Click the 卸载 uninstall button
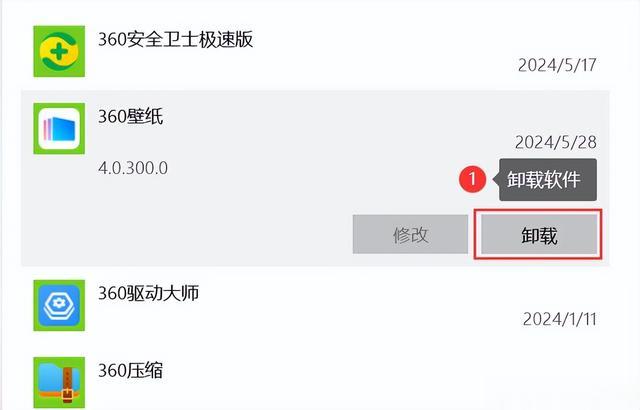 539,235
